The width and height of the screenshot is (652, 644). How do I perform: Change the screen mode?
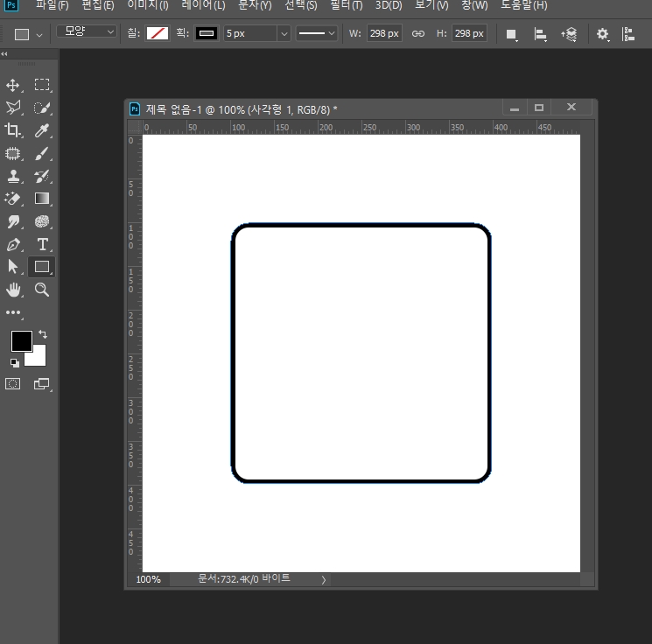41,384
